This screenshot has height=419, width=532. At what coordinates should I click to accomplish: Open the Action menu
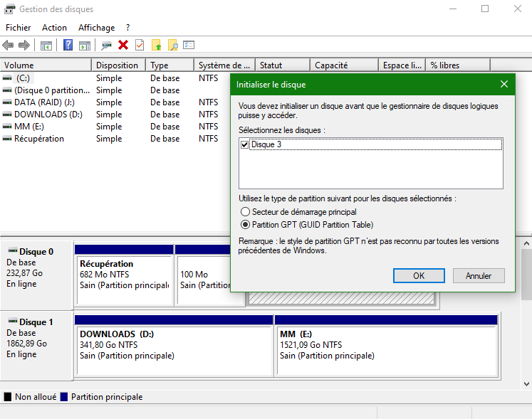tap(54, 28)
